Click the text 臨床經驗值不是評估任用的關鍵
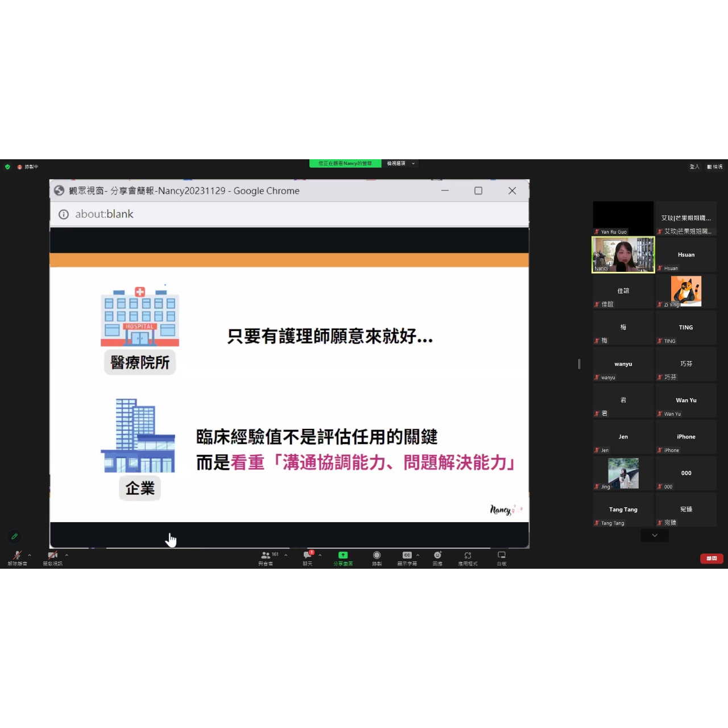This screenshot has height=728, width=728. coord(317,437)
